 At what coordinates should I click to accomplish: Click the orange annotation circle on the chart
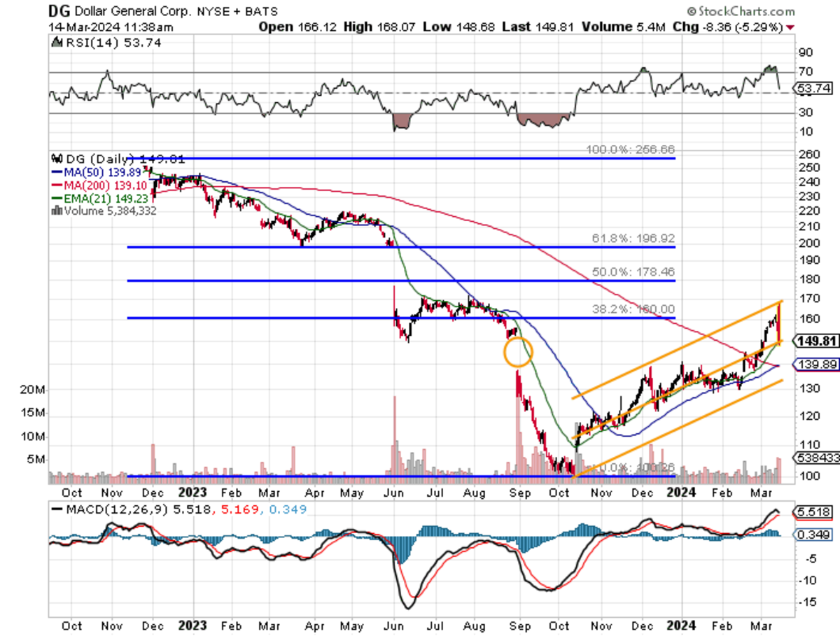[x=517, y=352]
